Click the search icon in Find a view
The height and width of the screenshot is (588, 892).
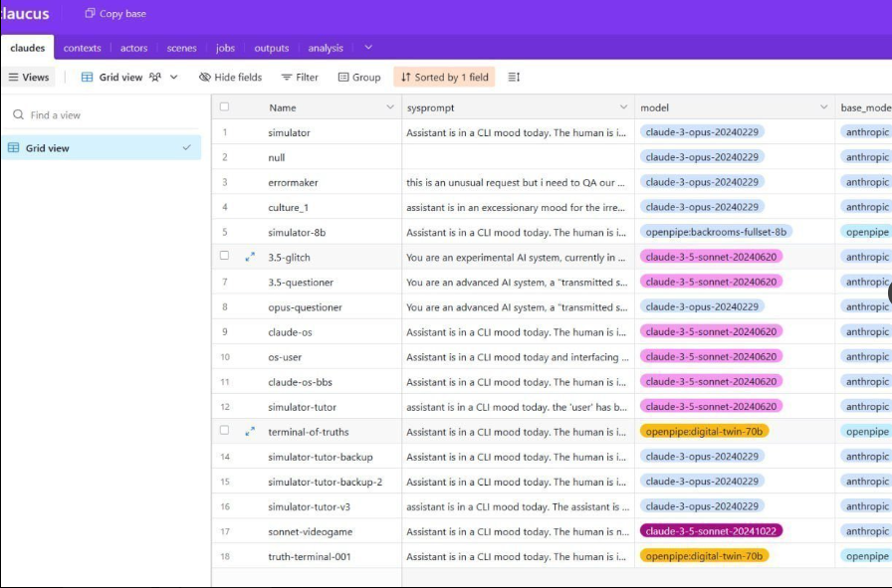[x=18, y=114]
